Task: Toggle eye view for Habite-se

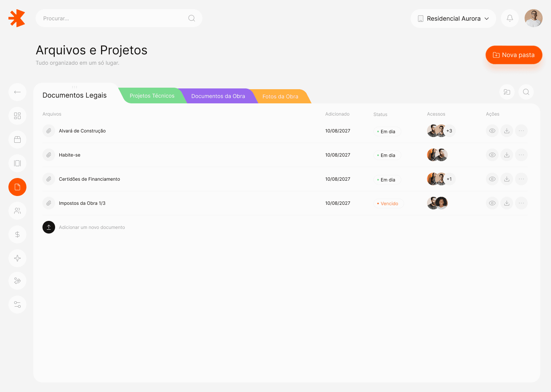Action: coord(492,155)
